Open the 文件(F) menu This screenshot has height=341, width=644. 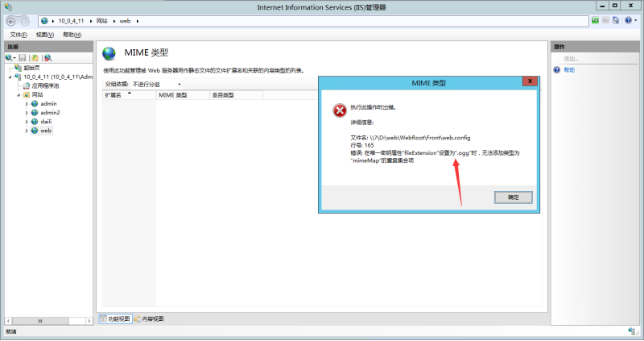[x=19, y=35]
